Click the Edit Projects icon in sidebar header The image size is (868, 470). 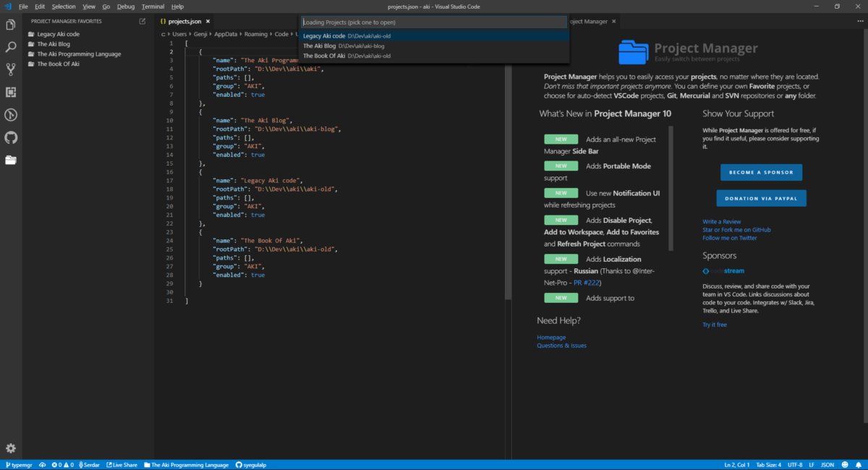click(x=142, y=22)
